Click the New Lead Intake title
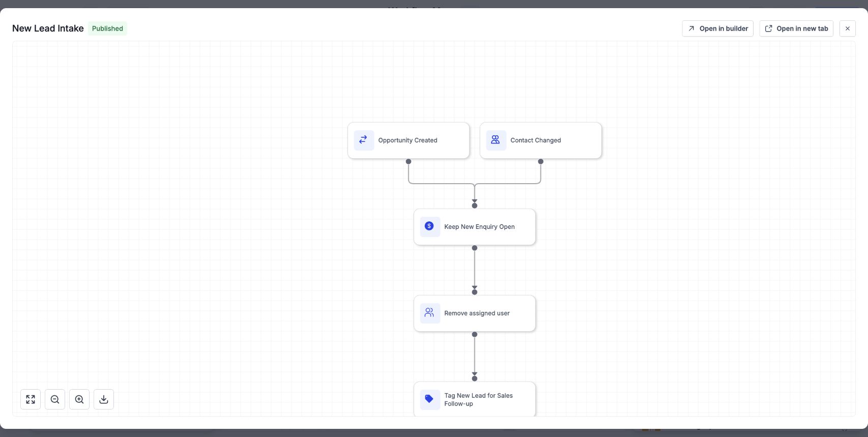Image resolution: width=868 pixels, height=437 pixels. 48,28
